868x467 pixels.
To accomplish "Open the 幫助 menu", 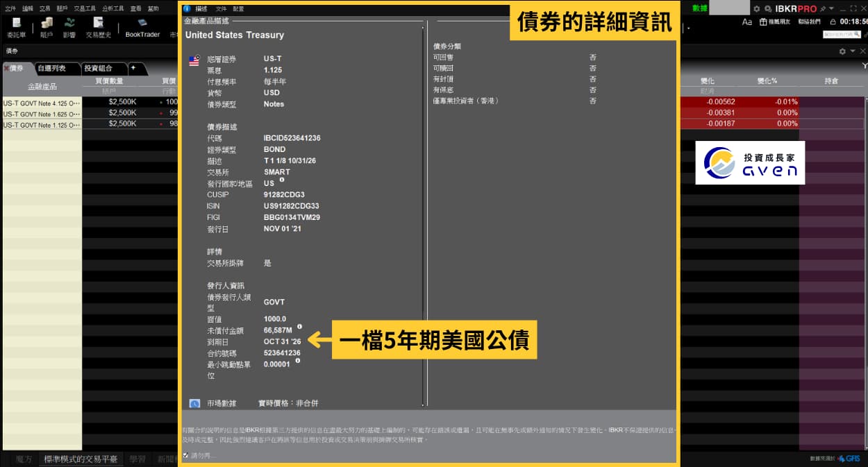I will point(153,8).
